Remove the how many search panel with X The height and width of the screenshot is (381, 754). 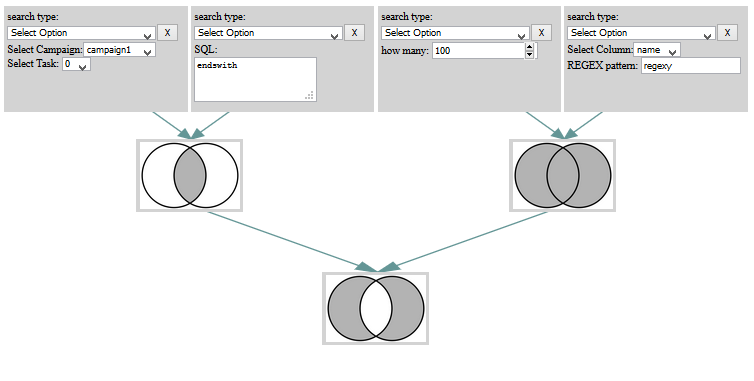pos(541,33)
